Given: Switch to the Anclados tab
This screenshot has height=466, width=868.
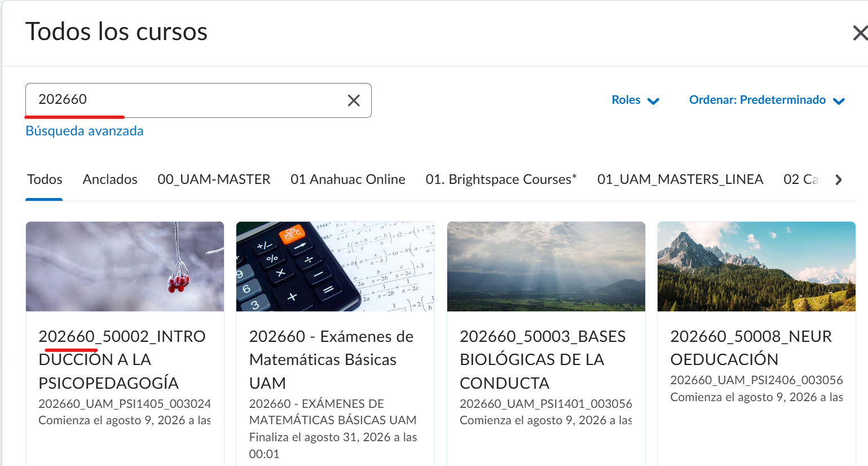Looking at the screenshot, I should click(x=110, y=179).
